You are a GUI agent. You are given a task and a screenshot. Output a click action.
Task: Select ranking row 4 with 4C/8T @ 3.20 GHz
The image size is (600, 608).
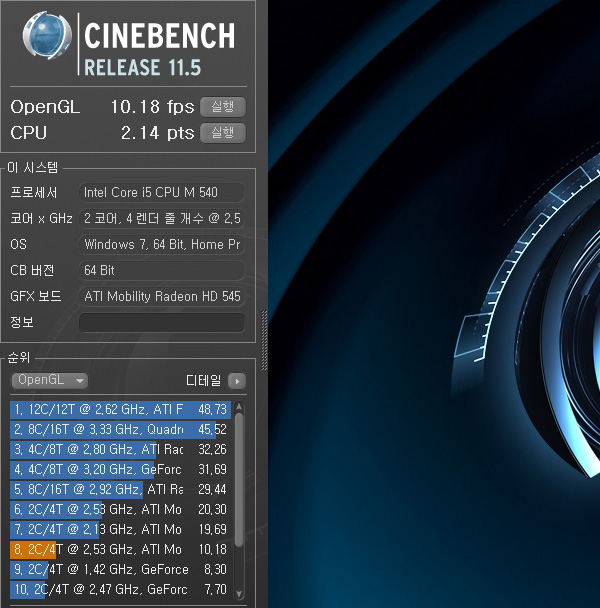121,470
